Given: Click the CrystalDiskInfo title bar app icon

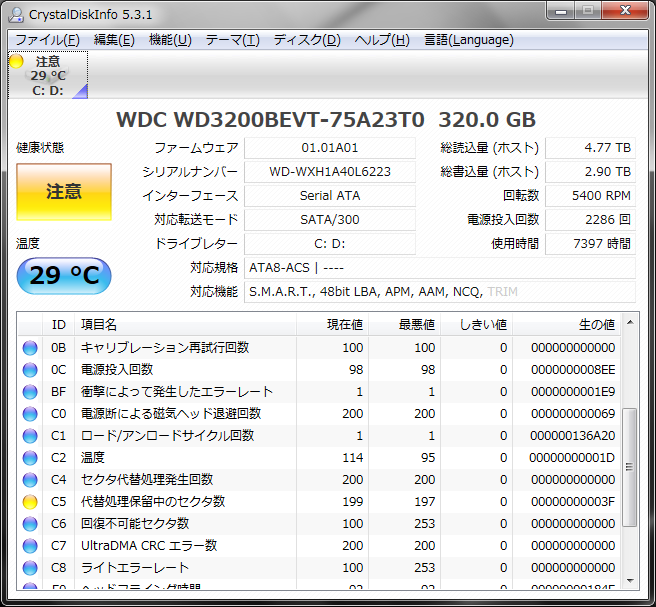Looking at the screenshot, I should point(16,15).
